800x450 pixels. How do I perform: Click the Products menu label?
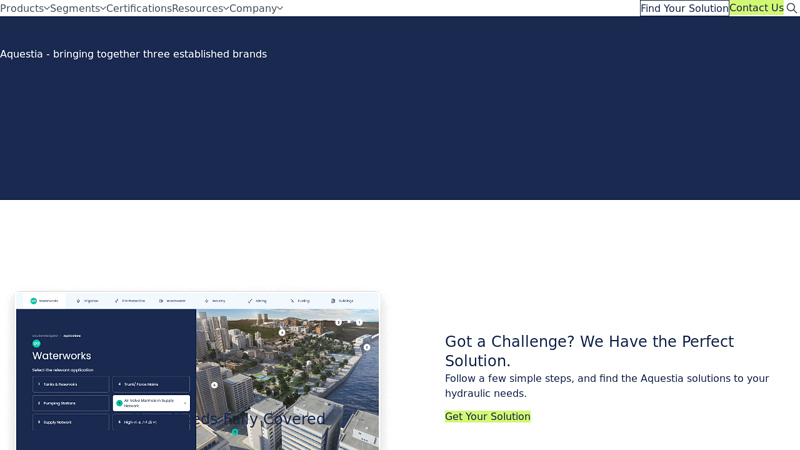21,8
